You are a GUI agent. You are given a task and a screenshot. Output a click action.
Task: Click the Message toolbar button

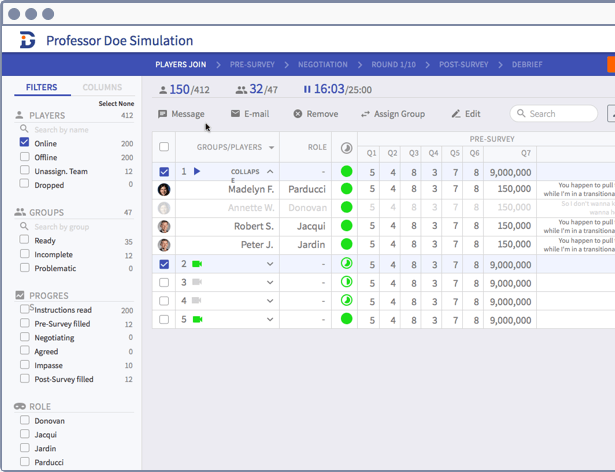[181, 114]
